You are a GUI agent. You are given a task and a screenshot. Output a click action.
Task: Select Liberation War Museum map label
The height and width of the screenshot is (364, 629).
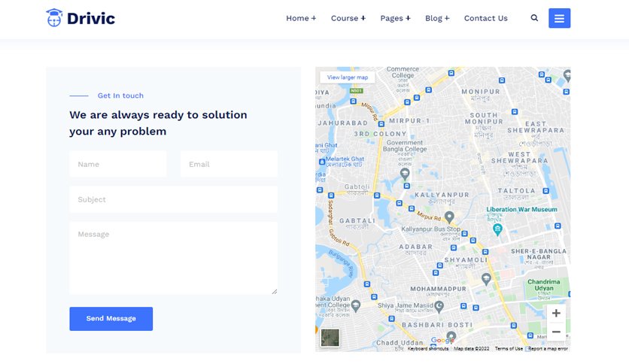tap(521, 209)
